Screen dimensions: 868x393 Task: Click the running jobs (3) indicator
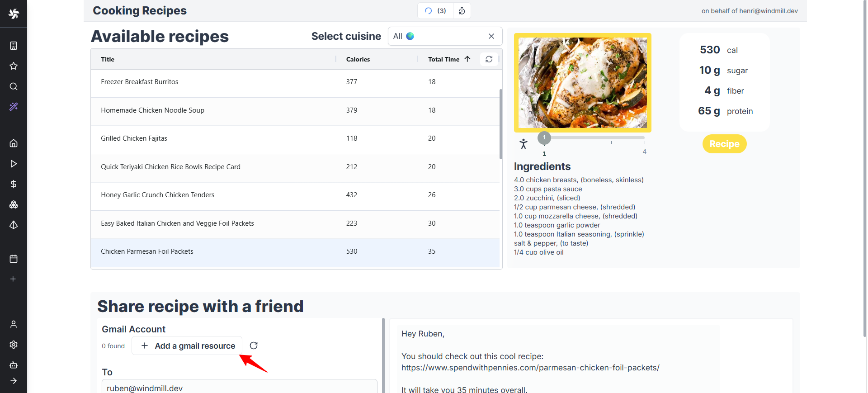[x=435, y=11]
